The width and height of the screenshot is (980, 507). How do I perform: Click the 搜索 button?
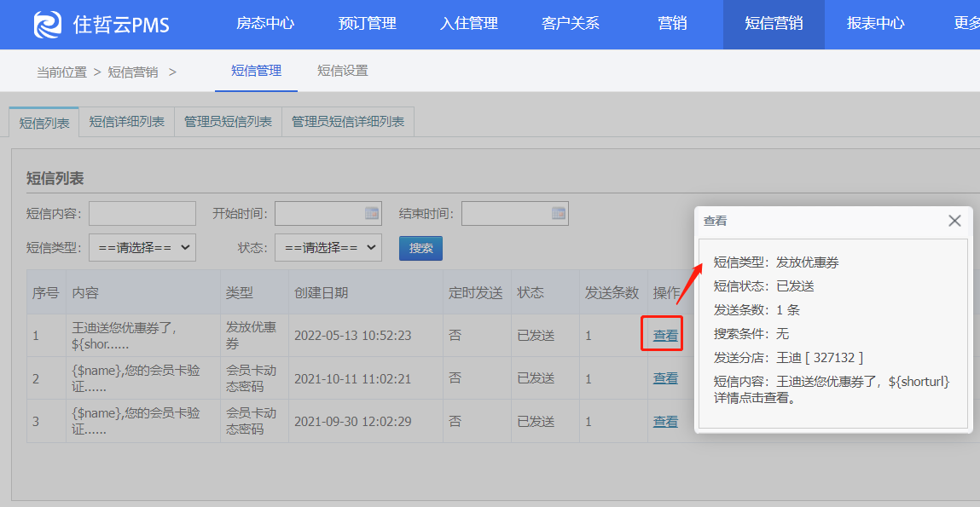[420, 248]
